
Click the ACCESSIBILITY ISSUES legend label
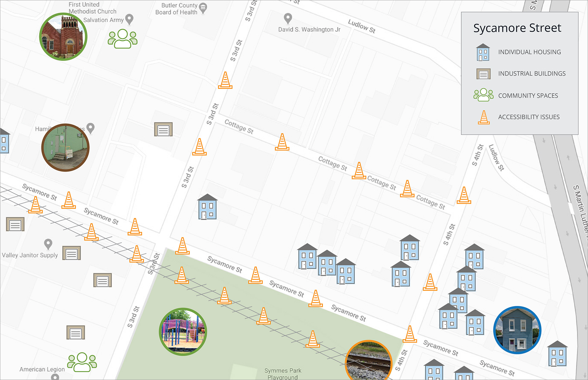point(529,117)
